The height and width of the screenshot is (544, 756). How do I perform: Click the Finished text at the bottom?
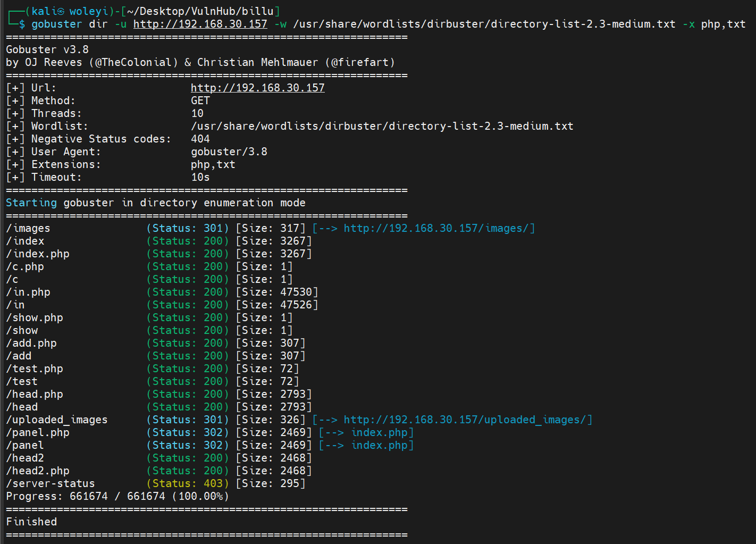[31, 522]
